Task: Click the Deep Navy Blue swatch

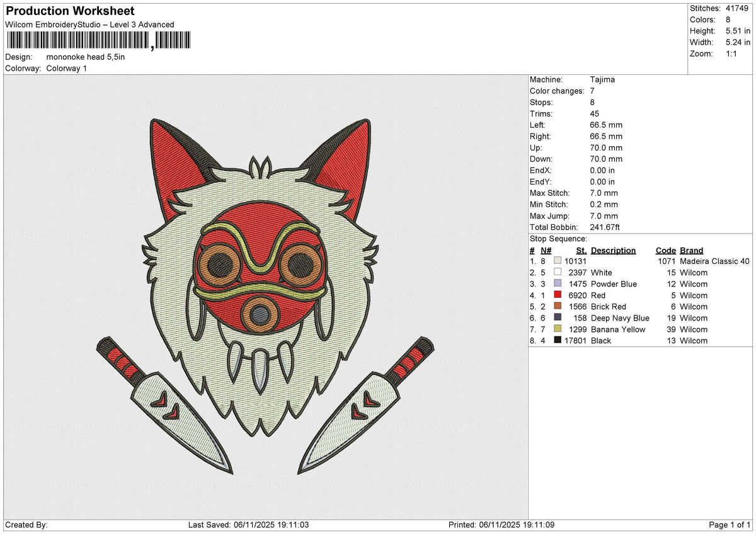Action: 558,318
